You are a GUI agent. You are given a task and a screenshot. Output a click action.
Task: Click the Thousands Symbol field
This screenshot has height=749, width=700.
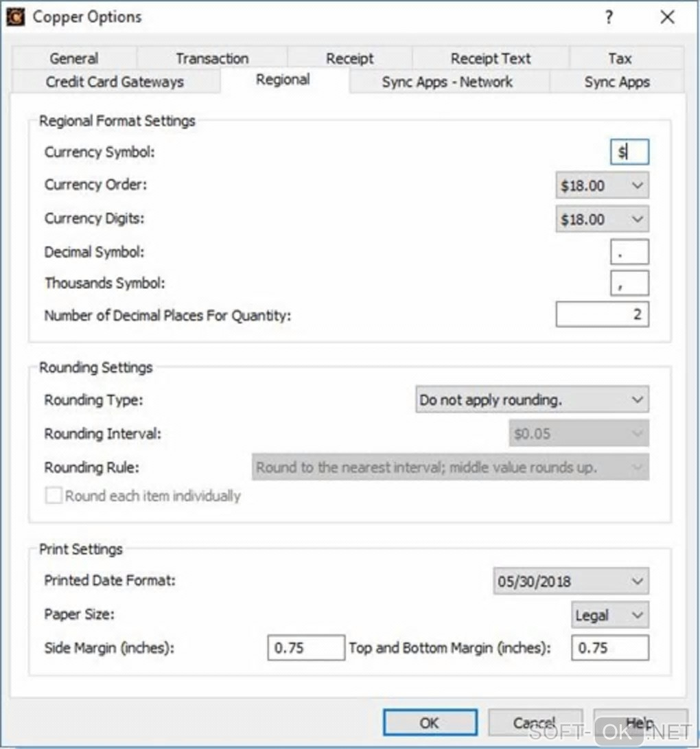pyautogui.click(x=629, y=284)
